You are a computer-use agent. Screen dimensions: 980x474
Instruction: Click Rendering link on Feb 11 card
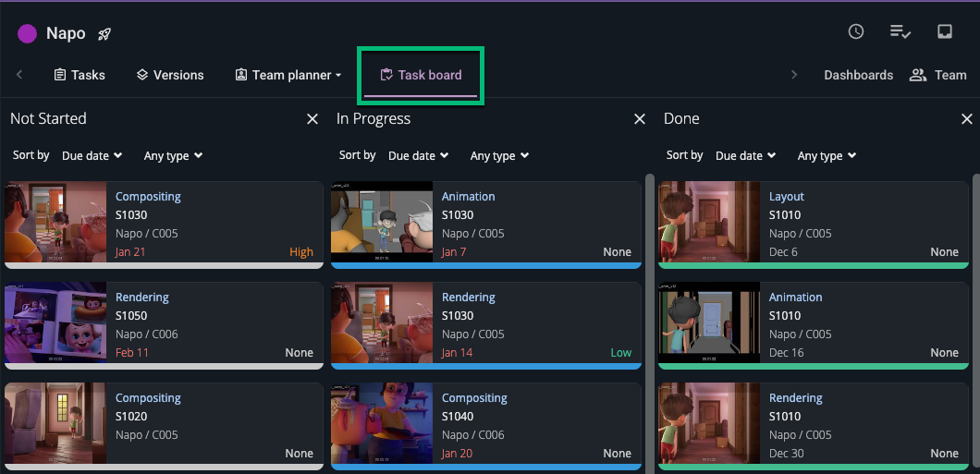pyautogui.click(x=141, y=297)
